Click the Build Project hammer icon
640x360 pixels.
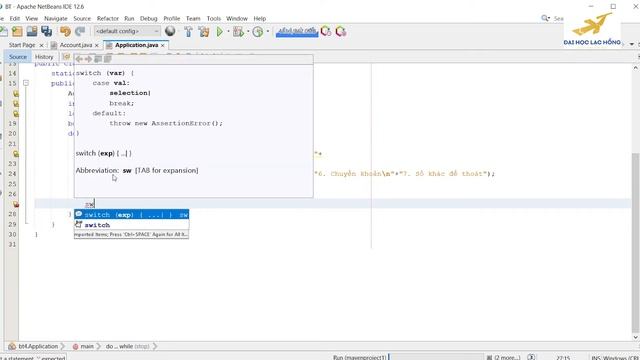pyautogui.click(x=188, y=31)
